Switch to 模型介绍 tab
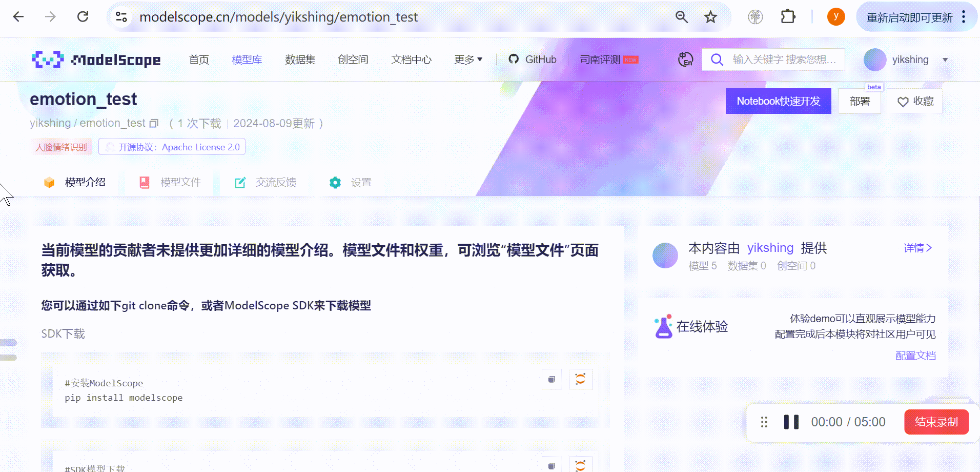The width and height of the screenshot is (980, 472). pyautogui.click(x=75, y=182)
